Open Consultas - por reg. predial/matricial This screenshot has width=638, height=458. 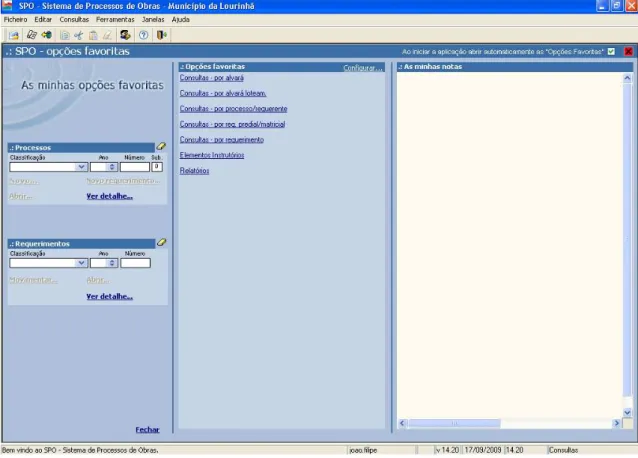pos(232,124)
